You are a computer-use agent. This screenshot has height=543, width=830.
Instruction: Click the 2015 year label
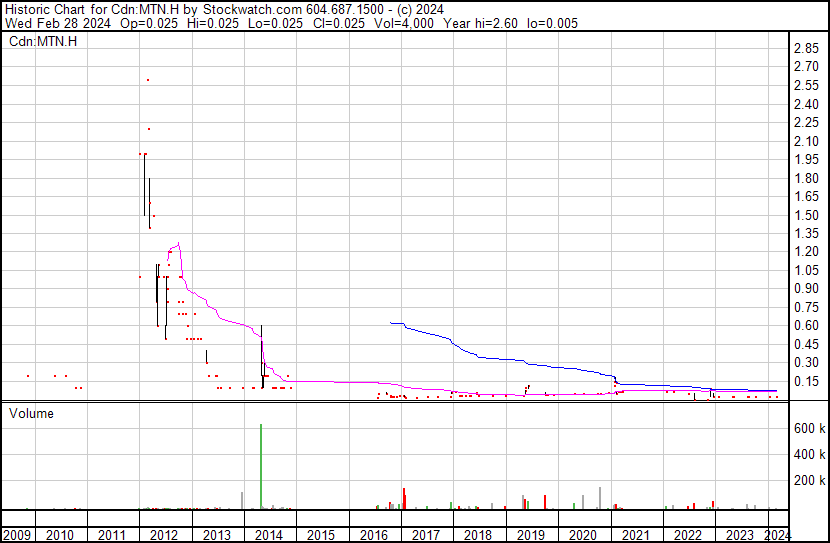(x=321, y=535)
